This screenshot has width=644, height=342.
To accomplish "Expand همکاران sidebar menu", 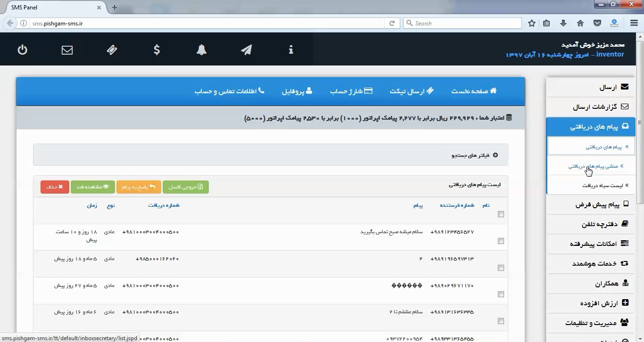I will [591, 284].
